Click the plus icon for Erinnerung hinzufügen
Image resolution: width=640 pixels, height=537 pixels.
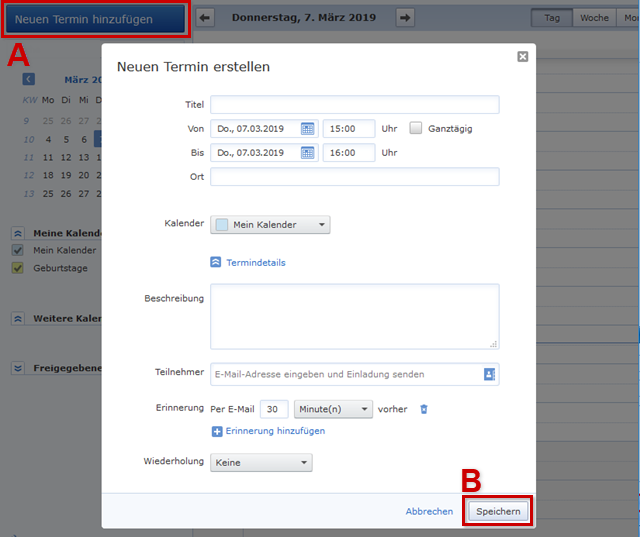217,431
